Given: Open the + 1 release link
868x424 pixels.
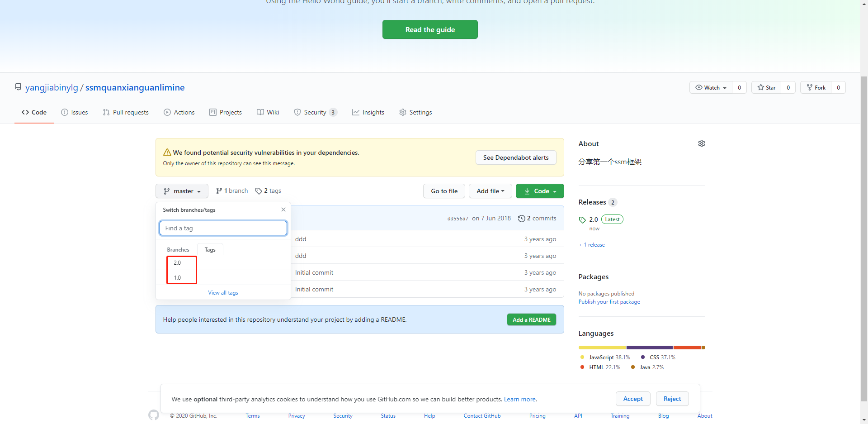Looking at the screenshot, I should (x=592, y=245).
